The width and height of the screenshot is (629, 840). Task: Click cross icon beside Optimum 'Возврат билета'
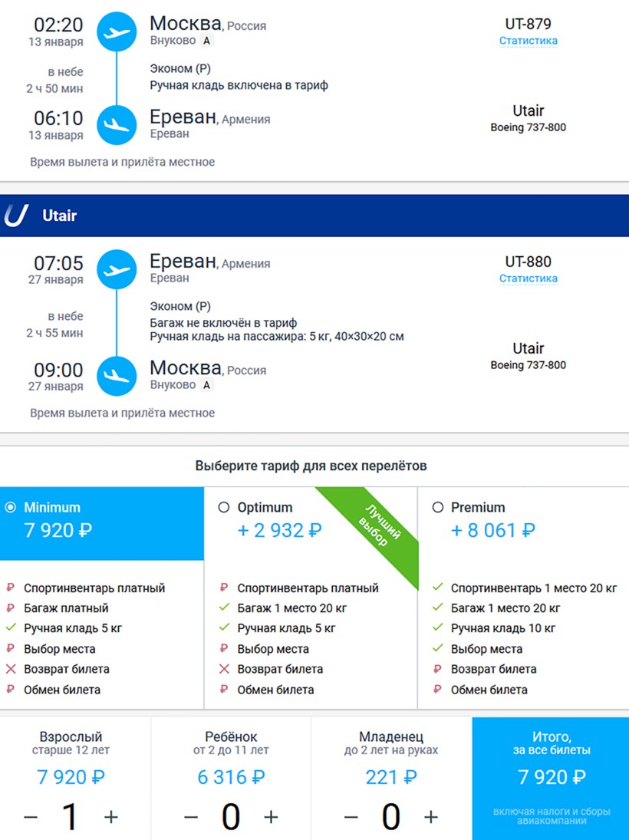[x=224, y=669]
